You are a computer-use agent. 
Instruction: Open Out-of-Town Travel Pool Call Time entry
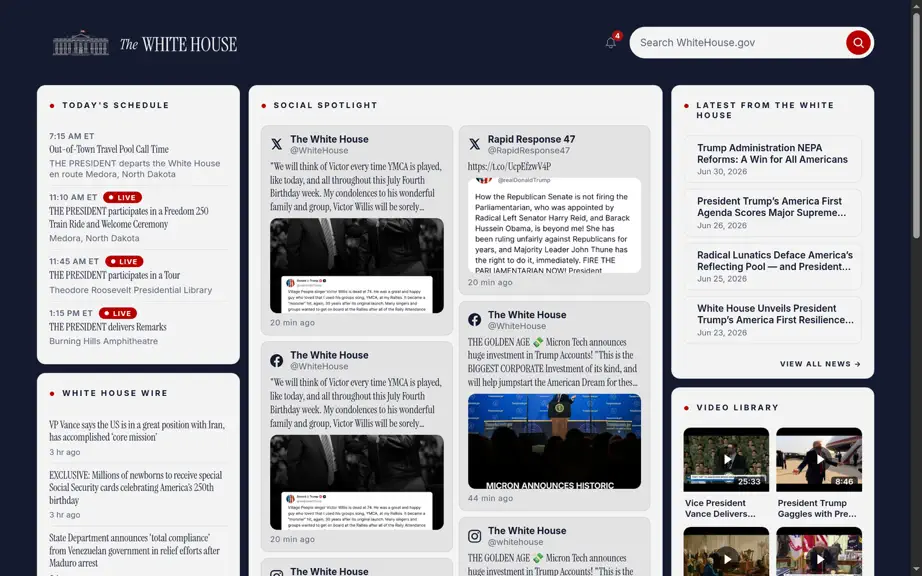click(x=109, y=149)
